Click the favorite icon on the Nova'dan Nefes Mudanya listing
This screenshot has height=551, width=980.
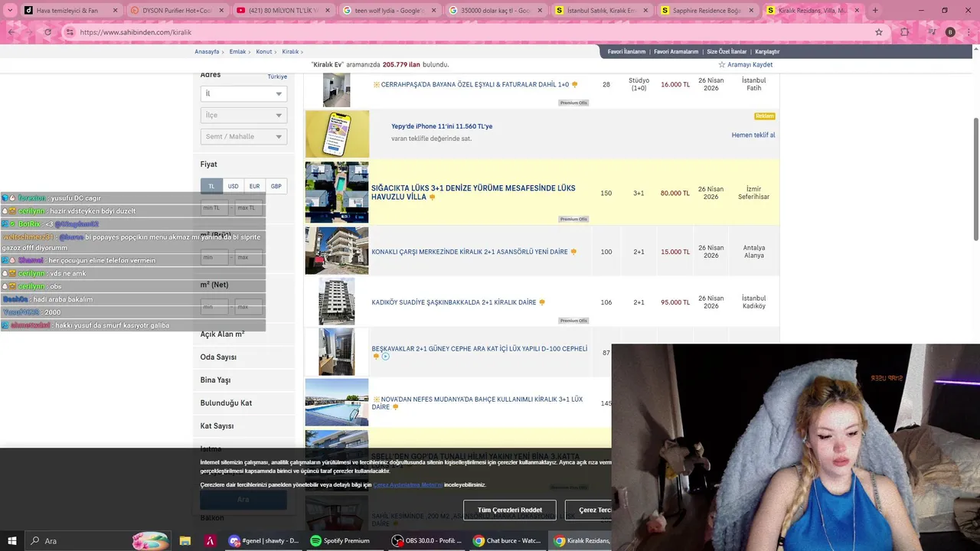click(396, 407)
